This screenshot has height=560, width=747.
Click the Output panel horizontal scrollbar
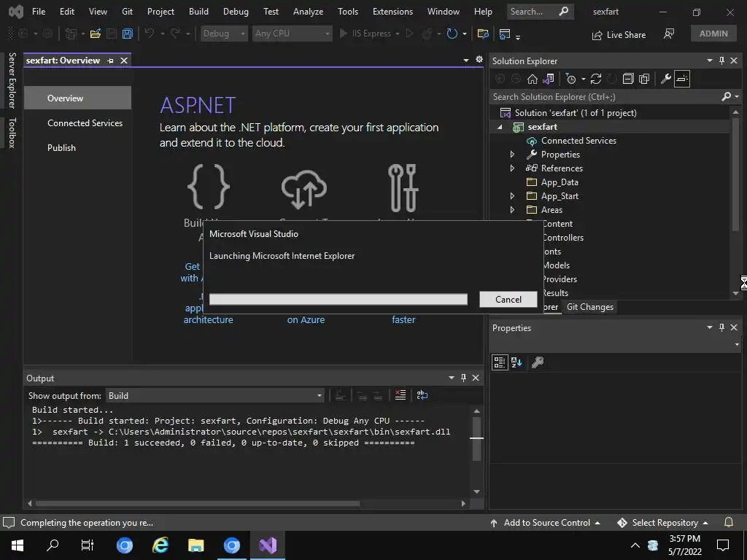[197, 503]
